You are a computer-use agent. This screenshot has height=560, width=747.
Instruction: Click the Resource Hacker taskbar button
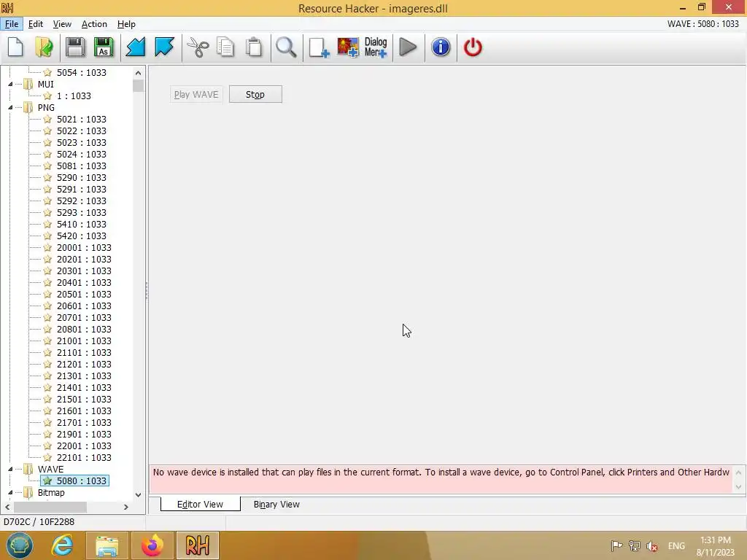[x=197, y=545]
